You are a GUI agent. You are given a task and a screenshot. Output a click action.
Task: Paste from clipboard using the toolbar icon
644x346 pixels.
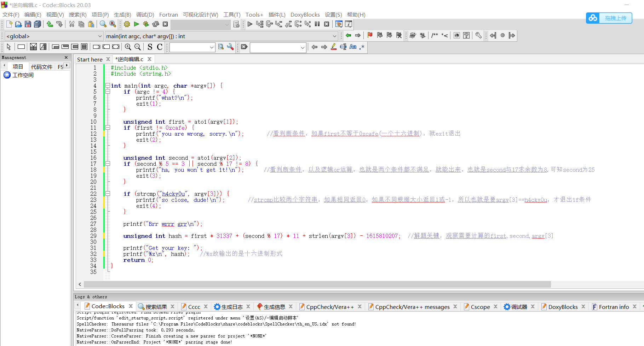click(91, 24)
